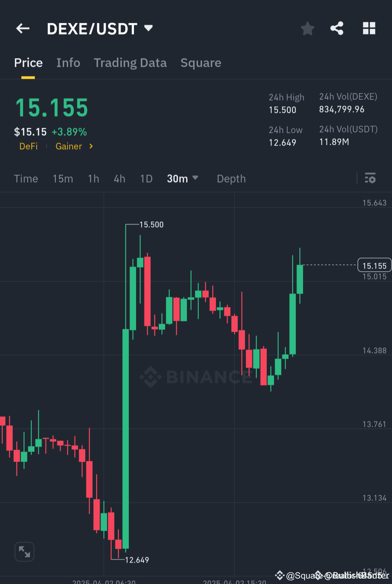Select the 1D timeframe
The height and width of the screenshot is (584, 392).
pos(146,179)
